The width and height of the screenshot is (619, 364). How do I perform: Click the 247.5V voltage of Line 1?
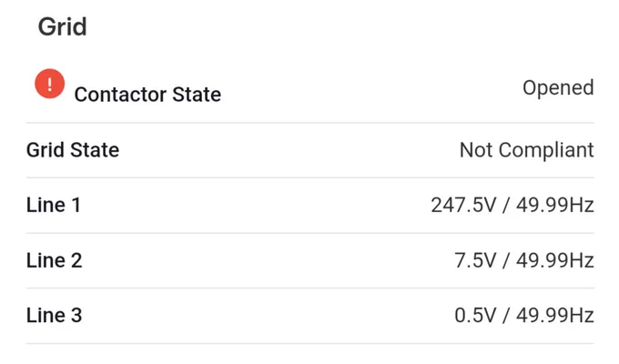(463, 206)
